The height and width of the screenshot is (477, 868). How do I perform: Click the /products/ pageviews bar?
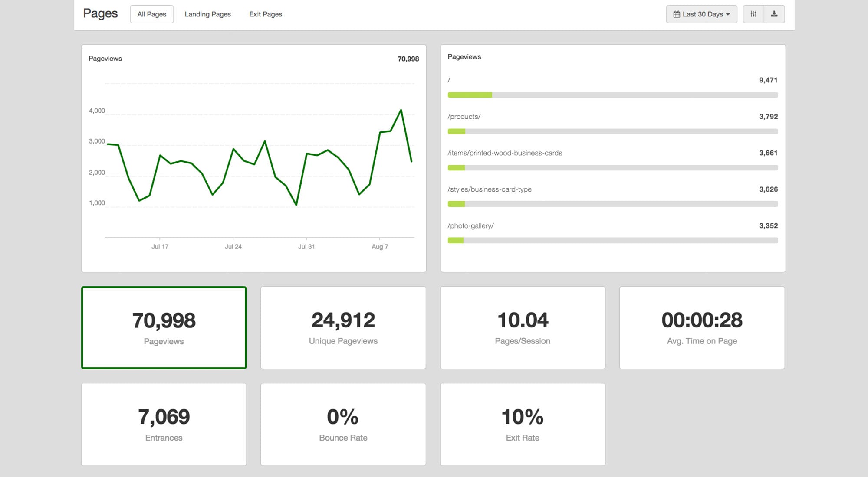pyautogui.click(x=613, y=131)
